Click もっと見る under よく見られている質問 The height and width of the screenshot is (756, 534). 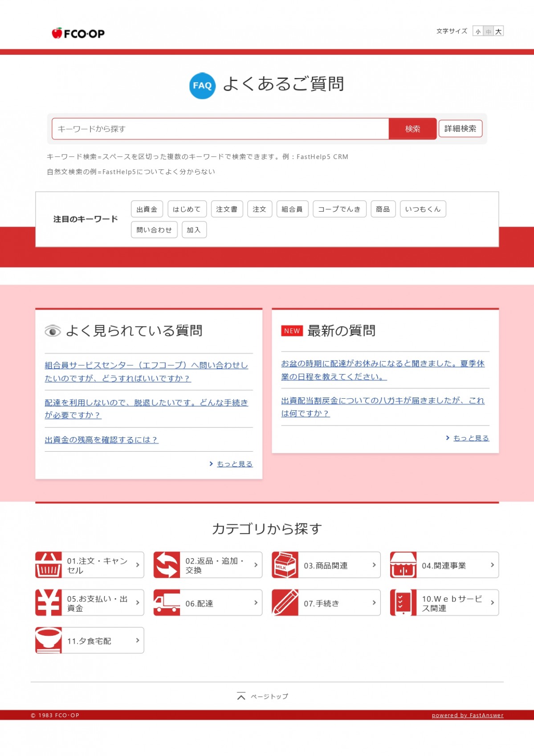235,464
